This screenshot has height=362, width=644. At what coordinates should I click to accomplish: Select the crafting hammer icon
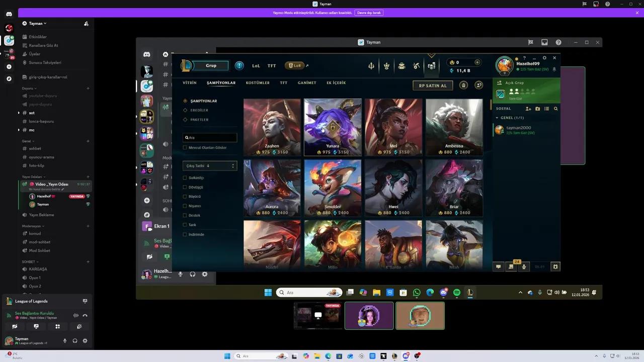tap(416, 65)
